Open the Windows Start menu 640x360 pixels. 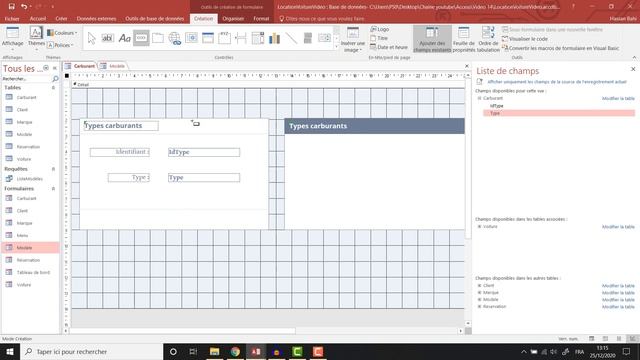coord(10,351)
